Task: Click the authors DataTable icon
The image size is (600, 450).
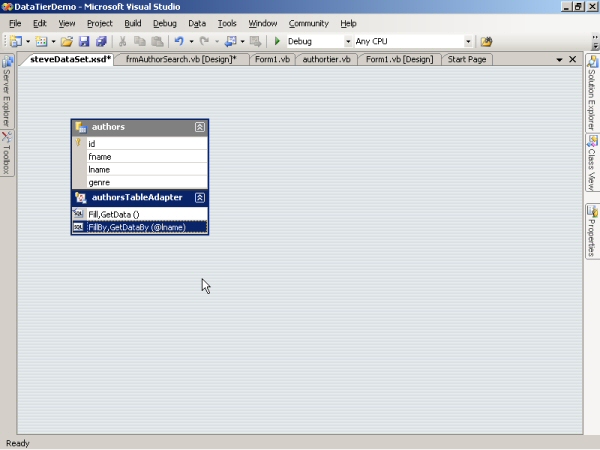Action: 81,127
